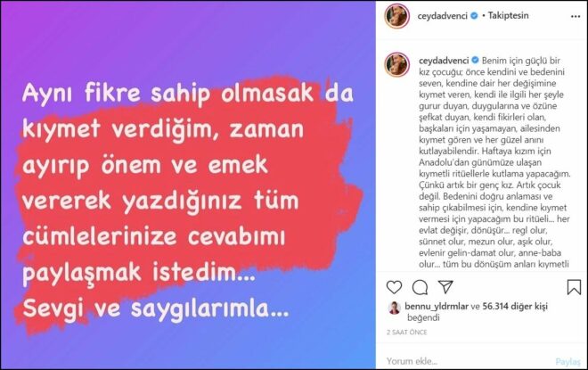Open ceydadvenci avatar beside the caption

pos(396,65)
